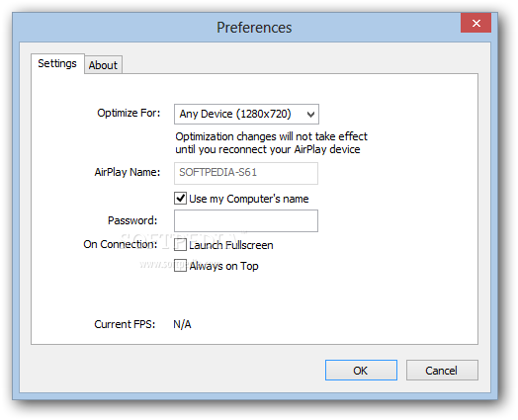The image size is (518, 420).
Task: Click the Current FPS label
Action: click(125, 324)
